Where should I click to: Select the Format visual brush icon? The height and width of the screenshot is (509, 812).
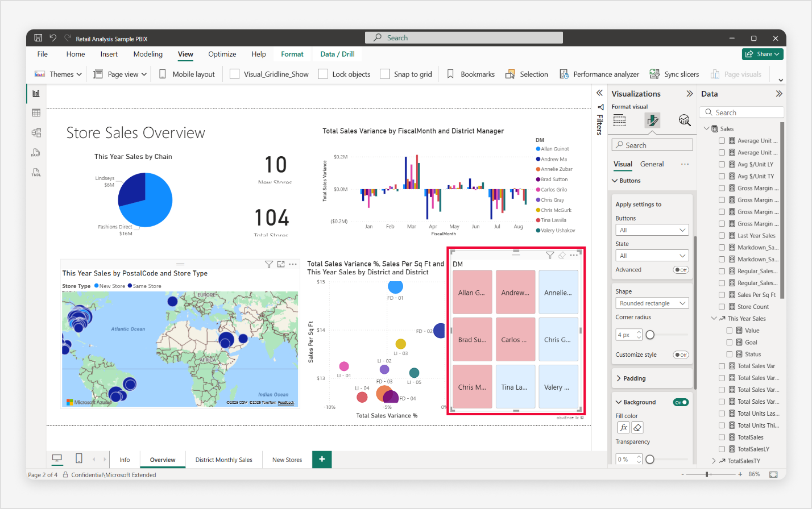(x=652, y=120)
